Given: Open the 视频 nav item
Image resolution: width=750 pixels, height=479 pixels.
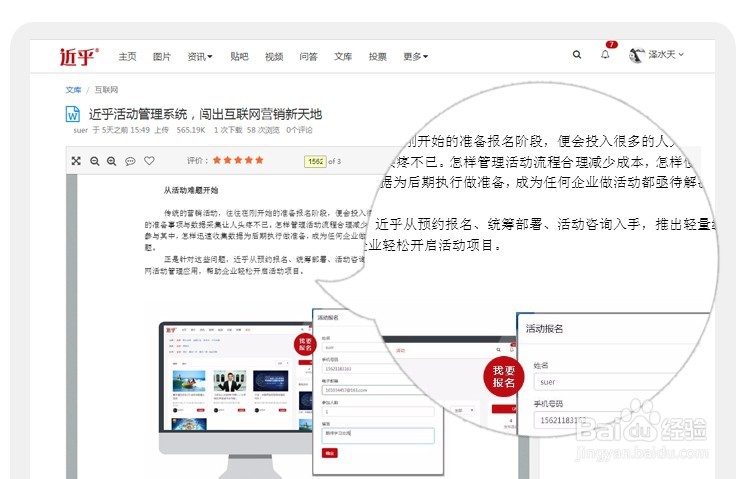Looking at the screenshot, I should pyautogui.click(x=274, y=56).
